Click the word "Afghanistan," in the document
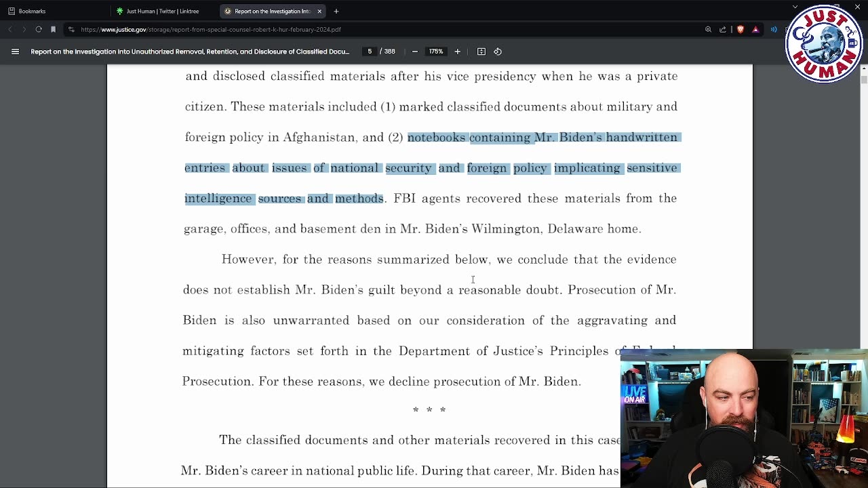The image size is (868, 488). point(319,138)
